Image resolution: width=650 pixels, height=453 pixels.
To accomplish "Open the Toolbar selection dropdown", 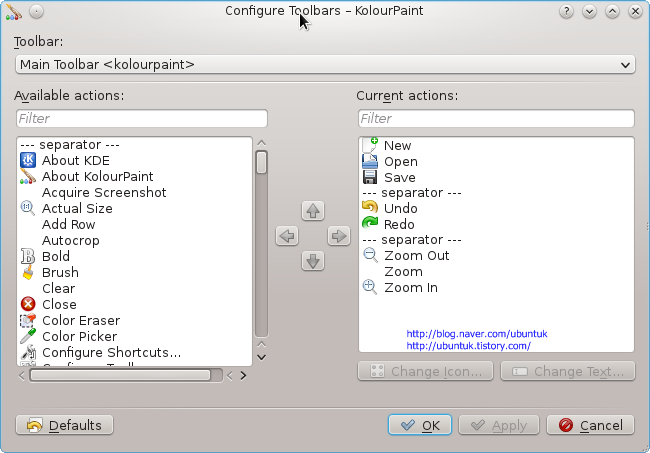I will point(325,65).
